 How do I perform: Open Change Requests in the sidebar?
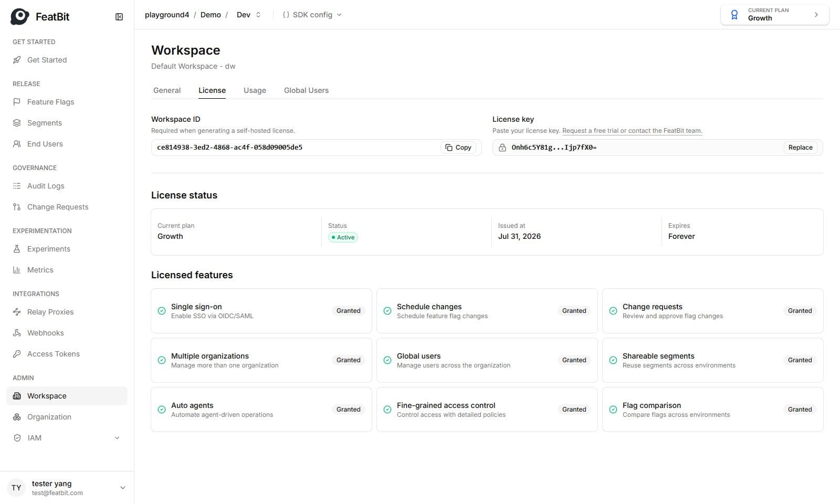67,207
